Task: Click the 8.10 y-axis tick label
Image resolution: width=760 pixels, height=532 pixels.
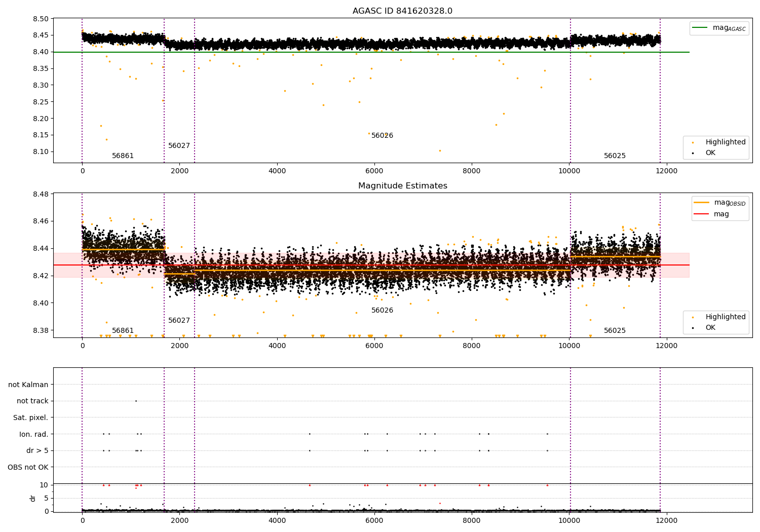Action: 41,152
